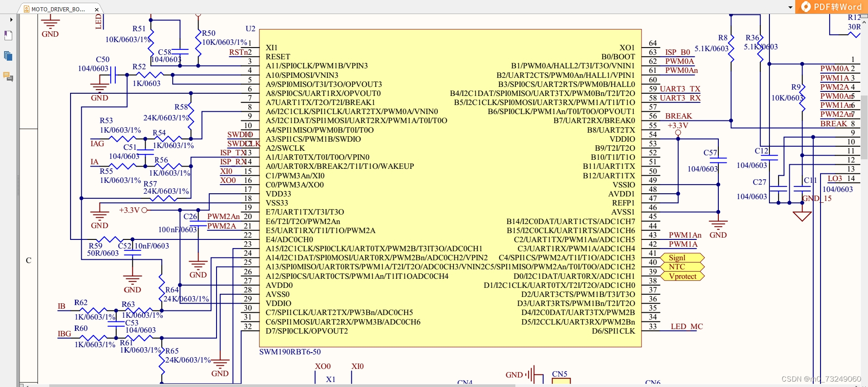
Task: Click the UART3_RX net label
Action: 680,98
